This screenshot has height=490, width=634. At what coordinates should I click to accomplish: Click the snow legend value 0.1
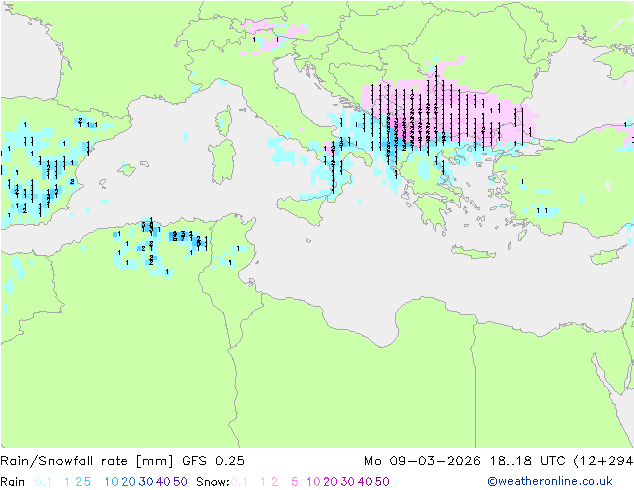coord(239,482)
